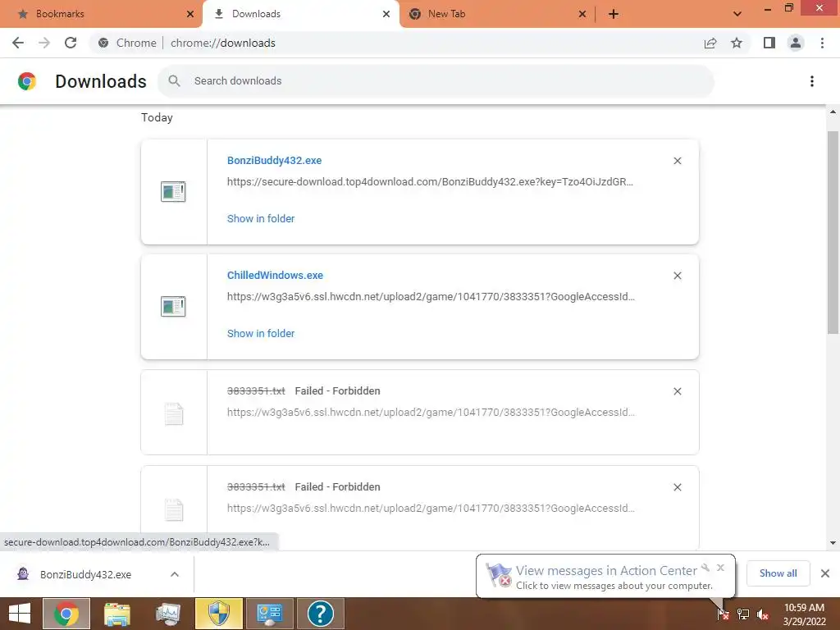This screenshot has height=630, width=840.
Task: Click the Action Center flag tray icon
Action: [x=723, y=614]
